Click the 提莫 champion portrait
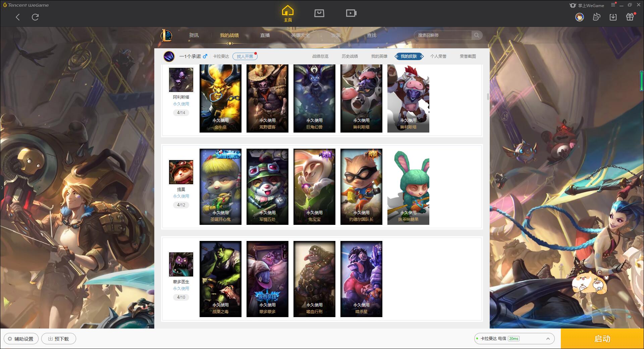Image resolution: width=644 pixels, height=349 pixels. tap(181, 172)
